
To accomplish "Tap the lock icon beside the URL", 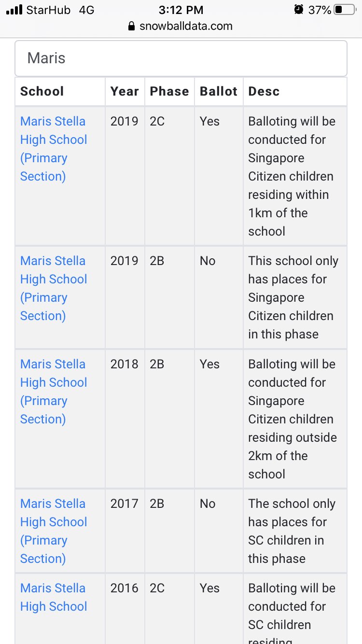I will (x=131, y=26).
